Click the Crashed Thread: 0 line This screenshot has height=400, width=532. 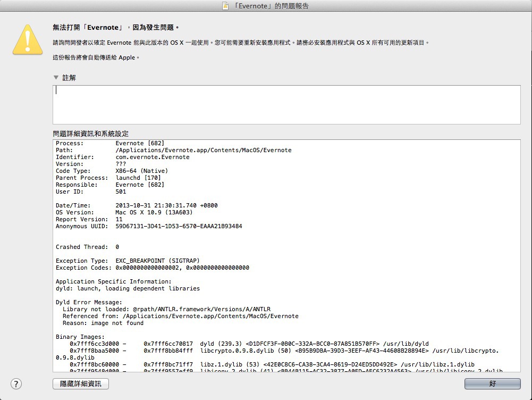(88, 247)
